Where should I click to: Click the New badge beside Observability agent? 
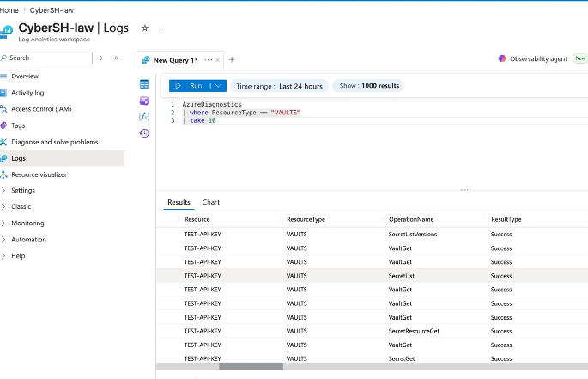point(580,58)
